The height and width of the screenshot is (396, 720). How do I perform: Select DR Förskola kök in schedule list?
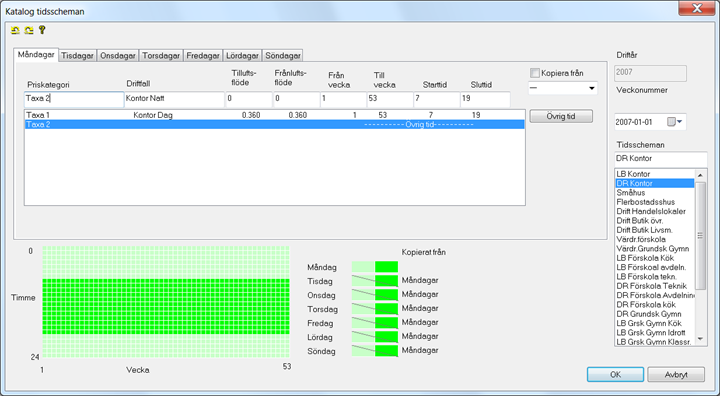[654, 305]
